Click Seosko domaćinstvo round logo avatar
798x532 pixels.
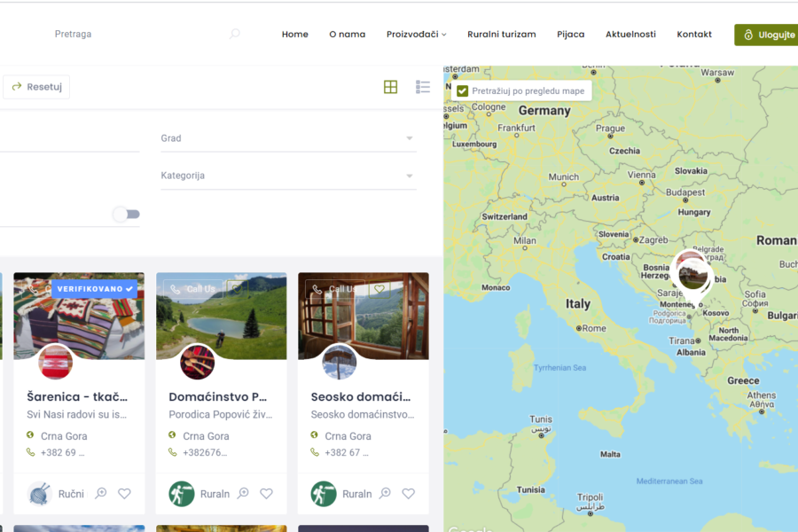(x=340, y=362)
